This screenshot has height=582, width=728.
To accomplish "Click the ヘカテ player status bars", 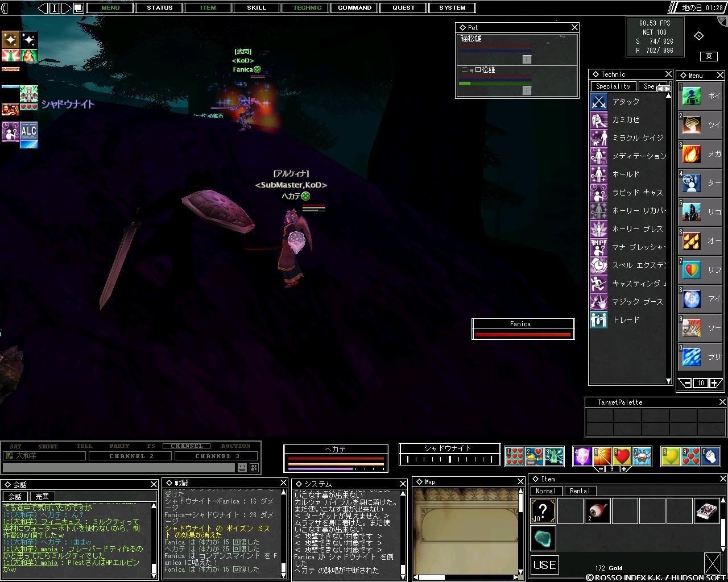I will click(336, 463).
